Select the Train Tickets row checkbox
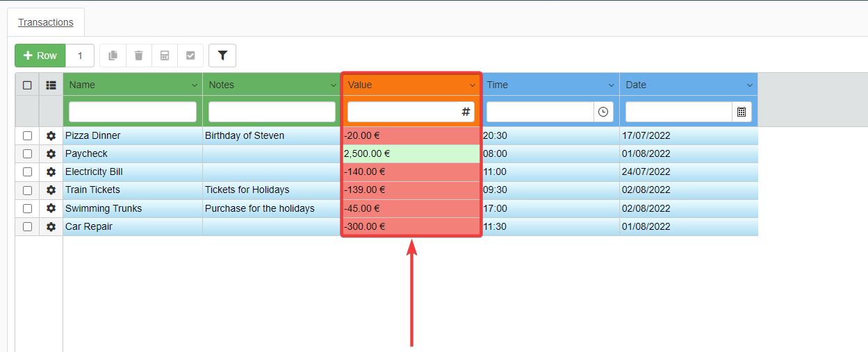868x352 pixels. [27, 190]
